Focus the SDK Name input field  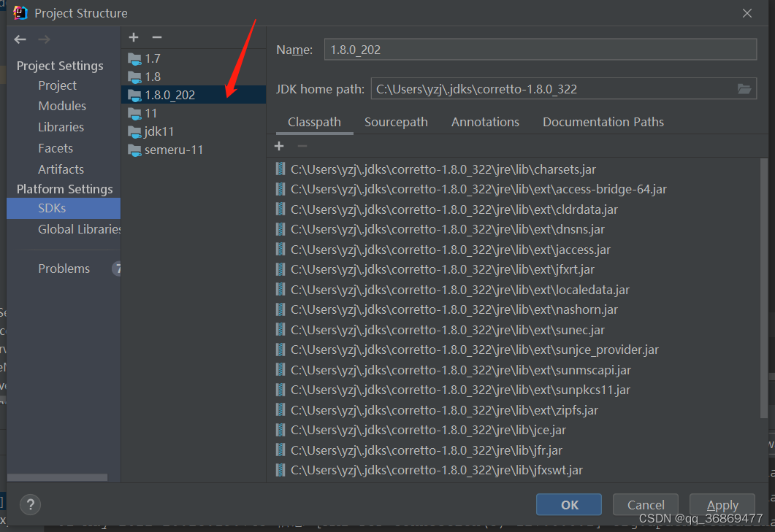tap(541, 50)
